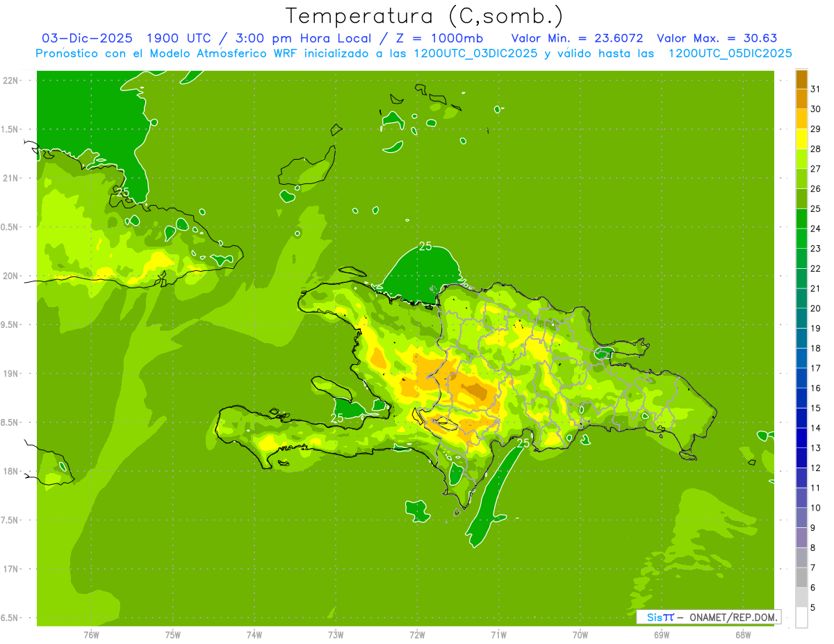This screenshot has width=834, height=644.
Task: Click the 'Sistπ – ONAMET/REP.DOM.' credit box
Action: coord(708,617)
